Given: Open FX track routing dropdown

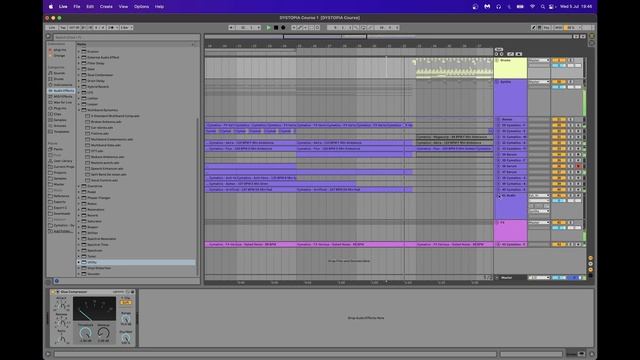Looking at the screenshot, I should coord(539,223).
